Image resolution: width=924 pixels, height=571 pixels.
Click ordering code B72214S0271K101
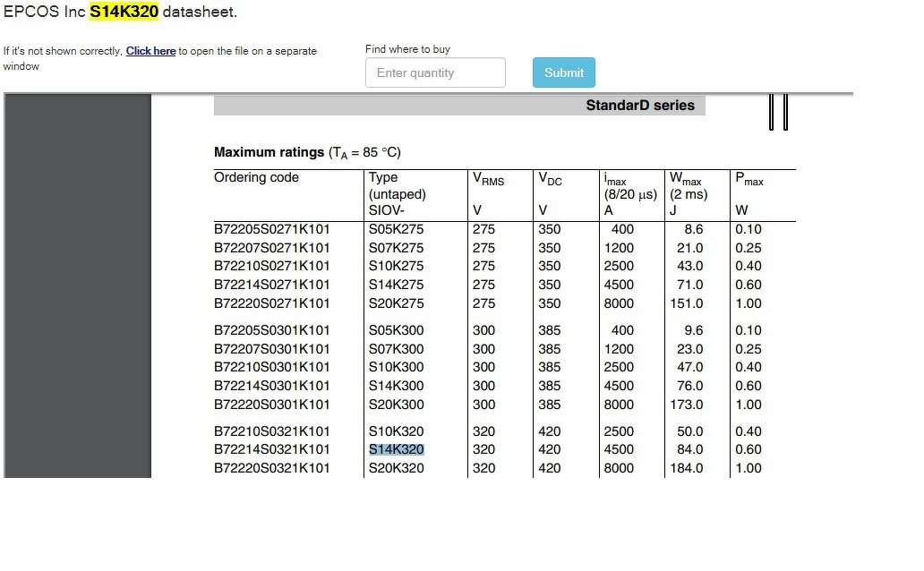click(x=271, y=285)
